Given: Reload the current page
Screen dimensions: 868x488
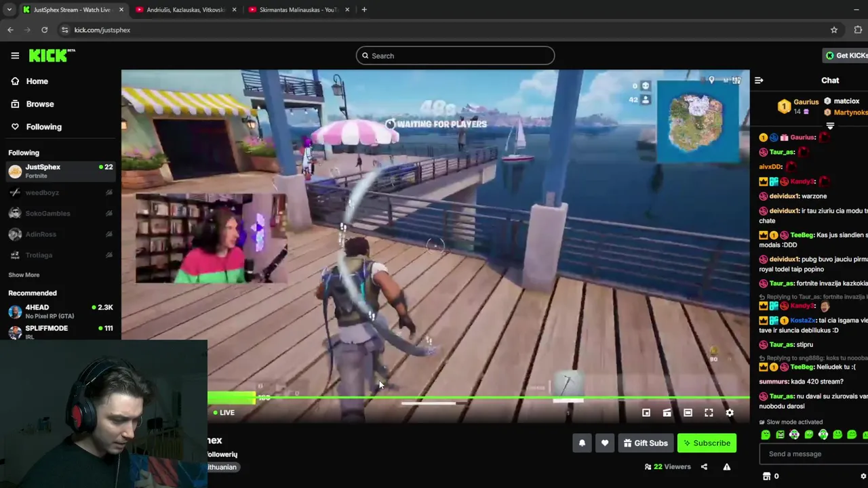Looking at the screenshot, I should coord(44,30).
